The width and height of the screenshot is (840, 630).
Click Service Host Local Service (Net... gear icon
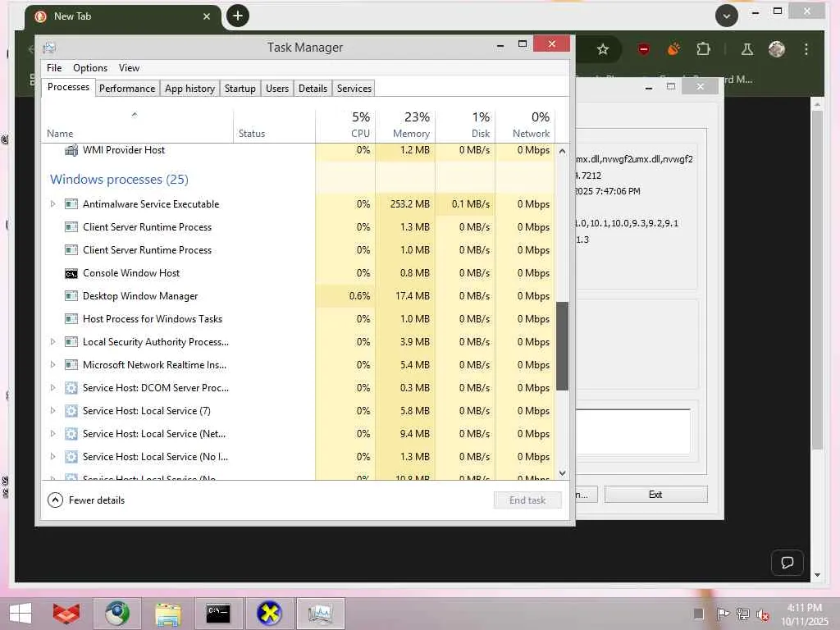(x=71, y=434)
